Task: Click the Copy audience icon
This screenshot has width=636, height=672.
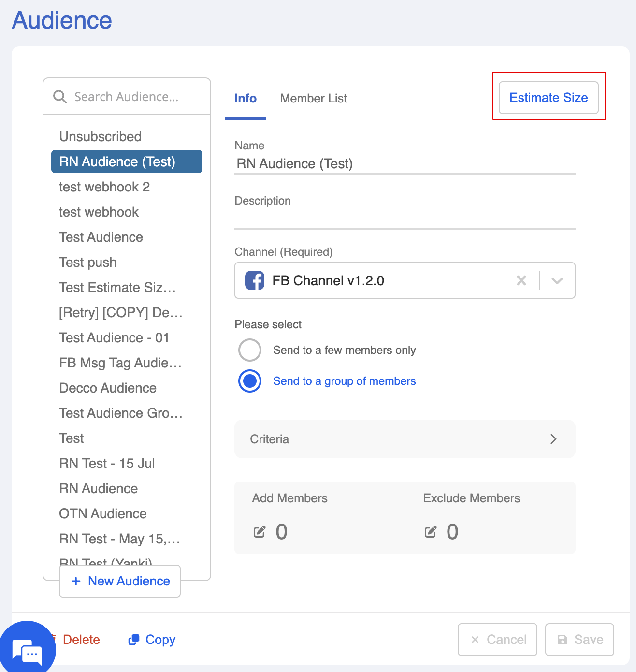Action: pyautogui.click(x=133, y=640)
